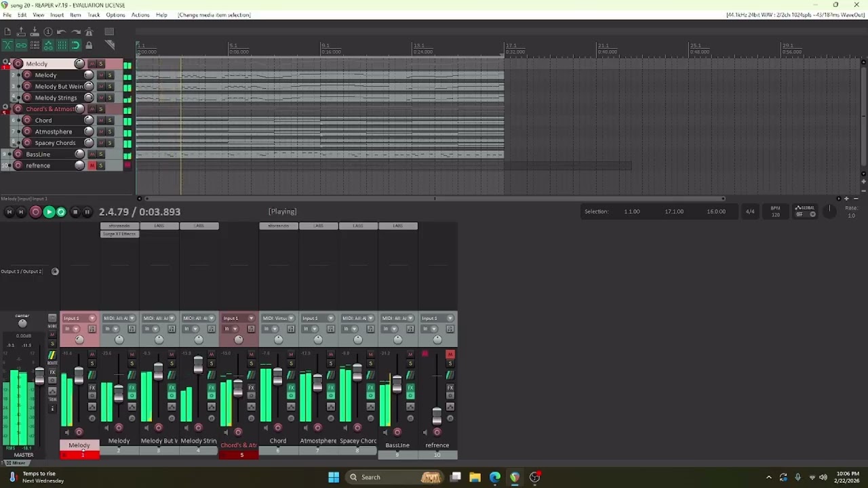Click master FX button in mixer

click(52, 372)
